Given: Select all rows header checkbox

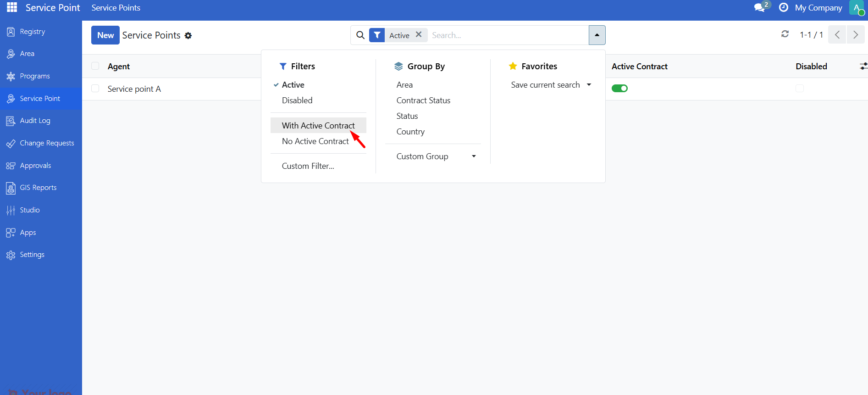Looking at the screenshot, I should click(95, 66).
